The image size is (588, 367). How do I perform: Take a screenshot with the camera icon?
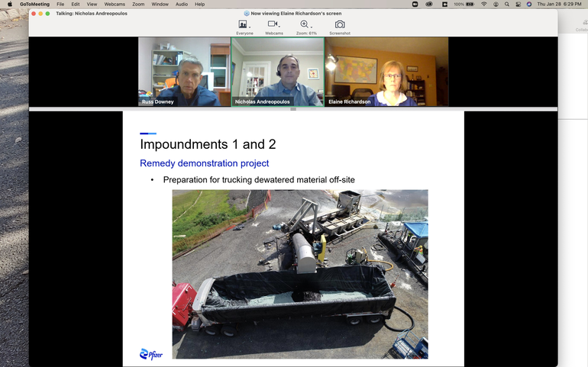[x=340, y=24]
